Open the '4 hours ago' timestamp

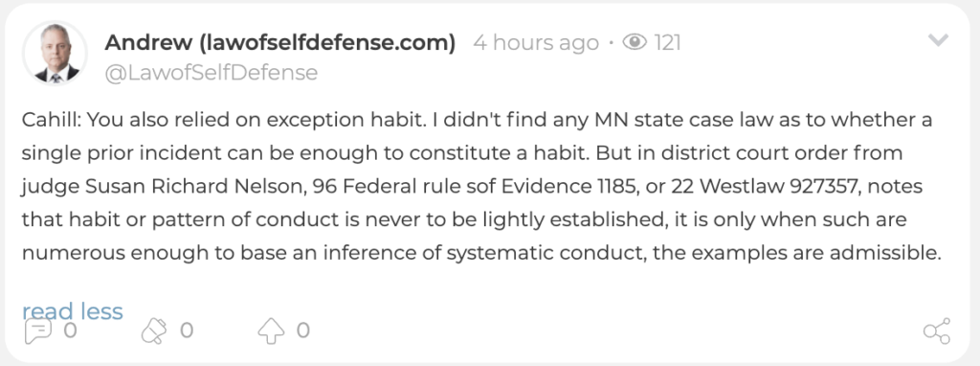tap(536, 43)
